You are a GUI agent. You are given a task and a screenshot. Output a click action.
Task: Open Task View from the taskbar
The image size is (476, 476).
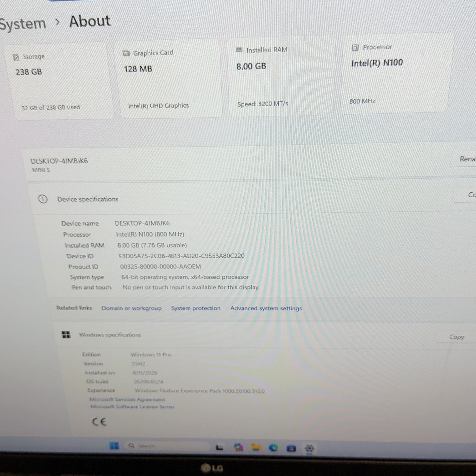[x=219, y=447]
